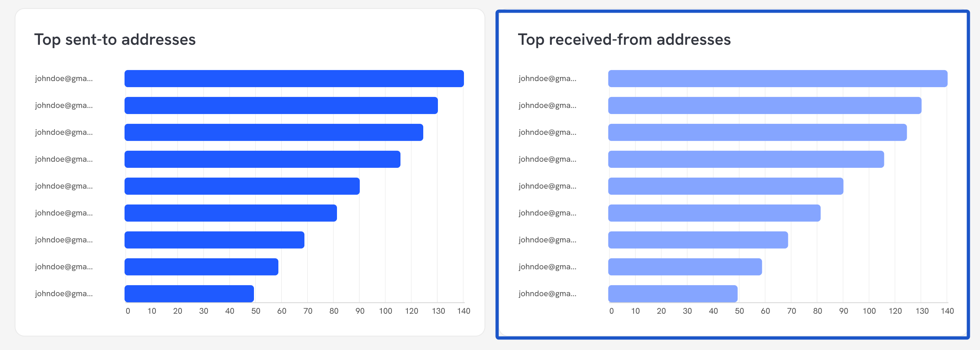This screenshot has height=350, width=980.
Task: Click the second-longest bar in sent-to chart
Action: click(281, 106)
